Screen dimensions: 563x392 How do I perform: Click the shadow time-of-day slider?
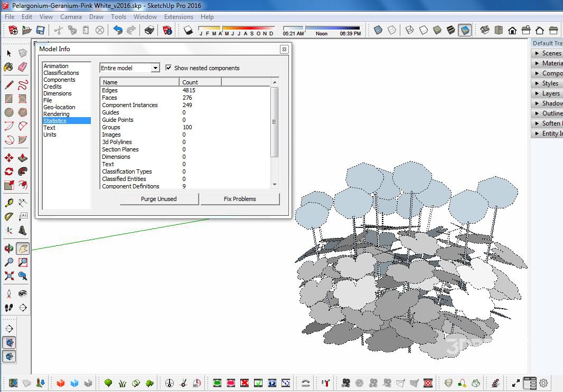point(321,28)
